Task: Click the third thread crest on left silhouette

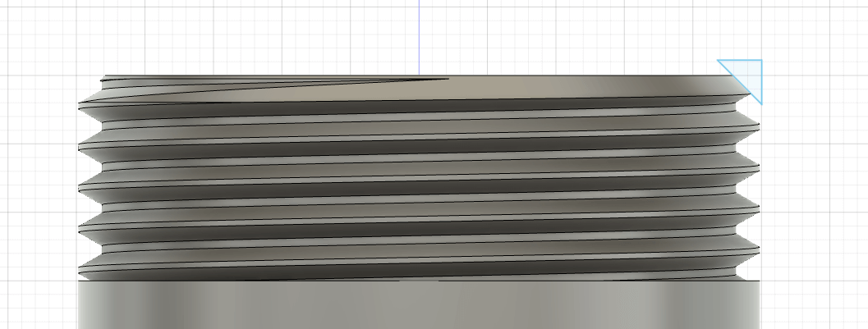Action: 80,189
